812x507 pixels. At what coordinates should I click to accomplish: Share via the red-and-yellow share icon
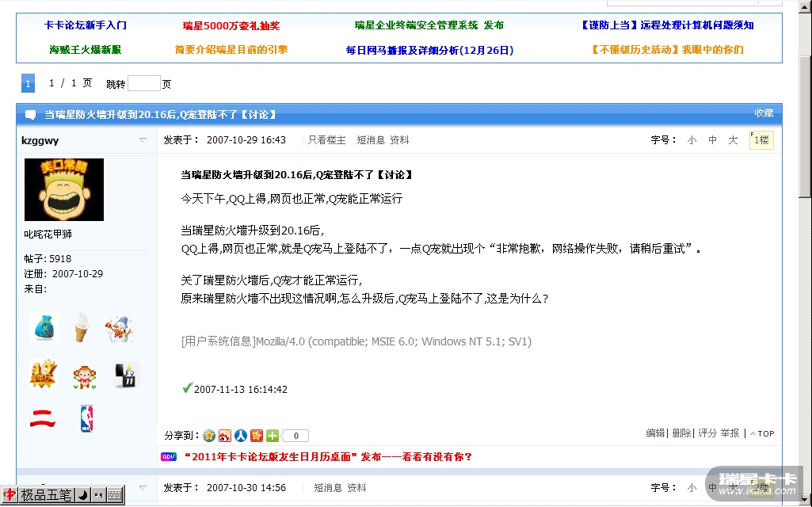257,436
